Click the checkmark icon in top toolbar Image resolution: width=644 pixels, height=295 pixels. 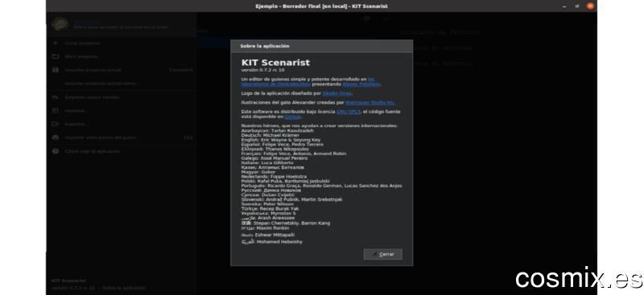pyautogui.click(x=386, y=18)
